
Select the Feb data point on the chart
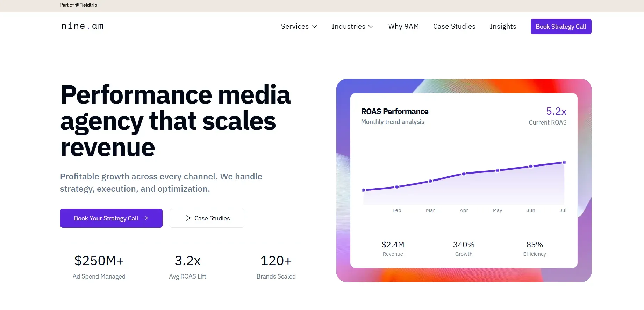397,187
